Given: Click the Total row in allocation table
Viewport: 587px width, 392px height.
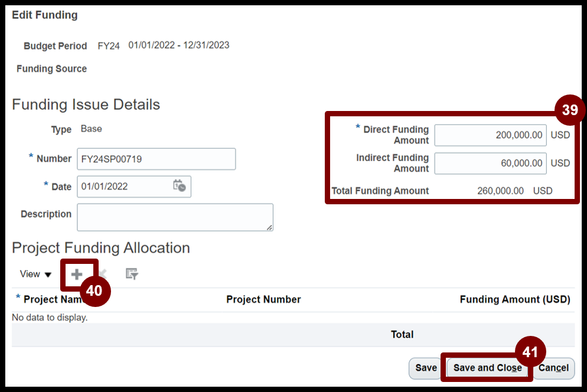Looking at the screenshot, I should click(293, 335).
